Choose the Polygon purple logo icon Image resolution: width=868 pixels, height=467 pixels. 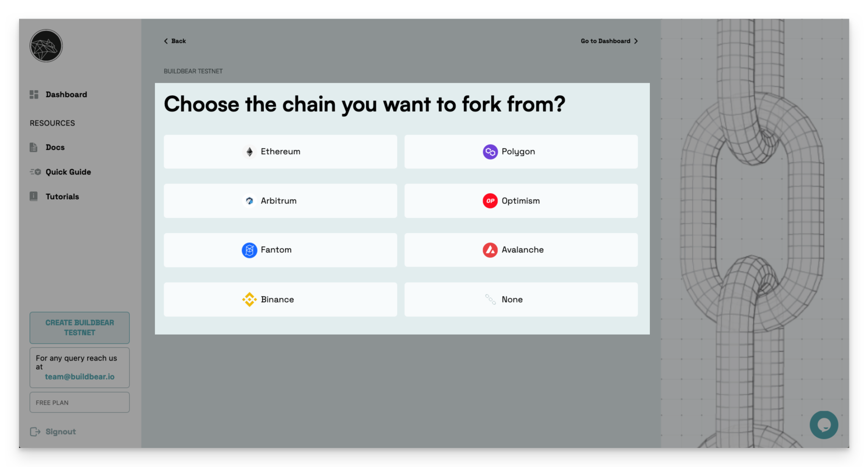pos(490,152)
